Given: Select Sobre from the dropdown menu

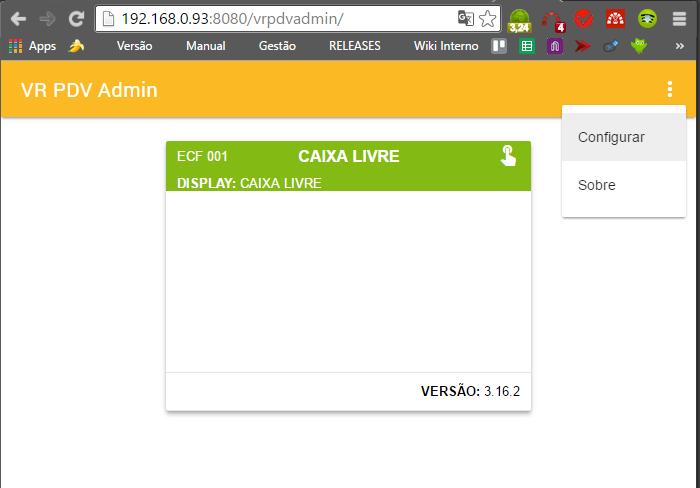Looking at the screenshot, I should point(624,185).
